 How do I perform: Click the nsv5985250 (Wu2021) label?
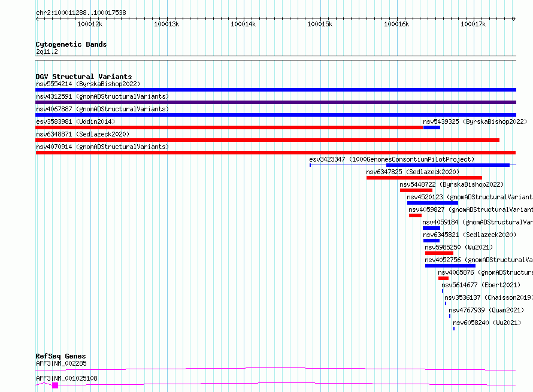tap(459, 247)
